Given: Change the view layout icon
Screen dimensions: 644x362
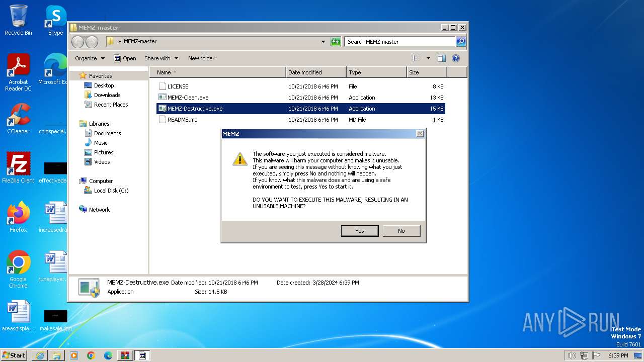Looking at the screenshot, I should click(x=416, y=58).
